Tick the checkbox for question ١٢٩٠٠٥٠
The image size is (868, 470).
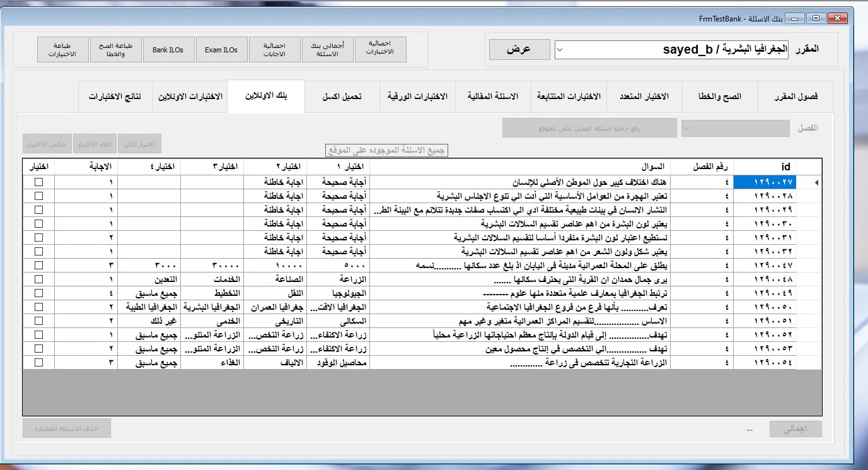click(x=39, y=307)
